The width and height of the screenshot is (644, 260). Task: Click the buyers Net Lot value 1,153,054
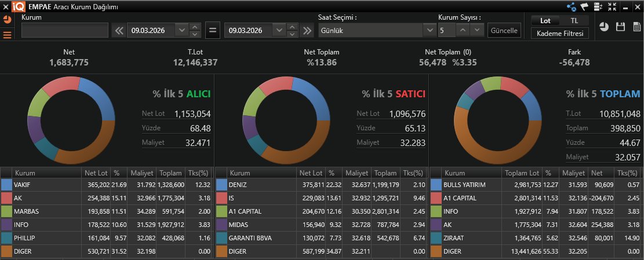point(192,113)
